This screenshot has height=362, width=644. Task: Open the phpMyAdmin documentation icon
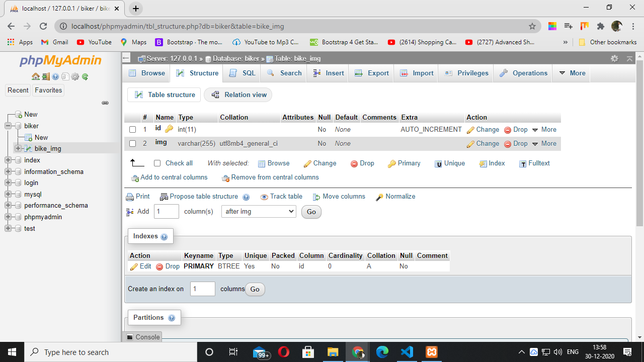(55, 77)
